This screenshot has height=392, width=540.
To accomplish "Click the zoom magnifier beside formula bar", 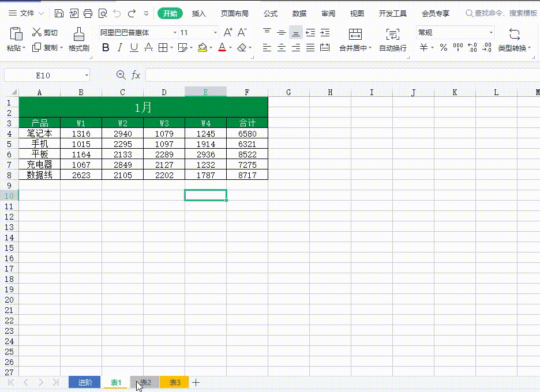I will tap(121, 75).
